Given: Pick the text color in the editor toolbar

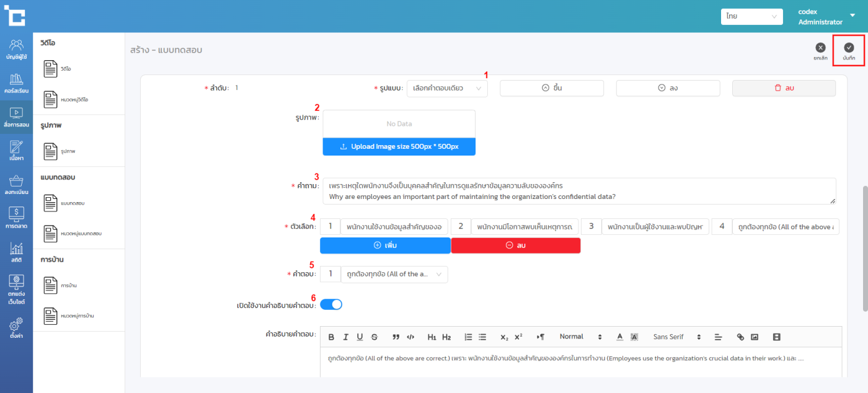Looking at the screenshot, I should [x=619, y=337].
